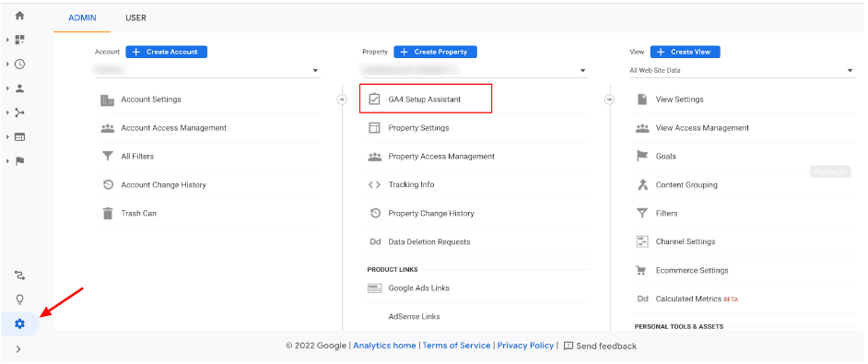
Task: Click the Property Settings layout icon
Action: (x=374, y=128)
